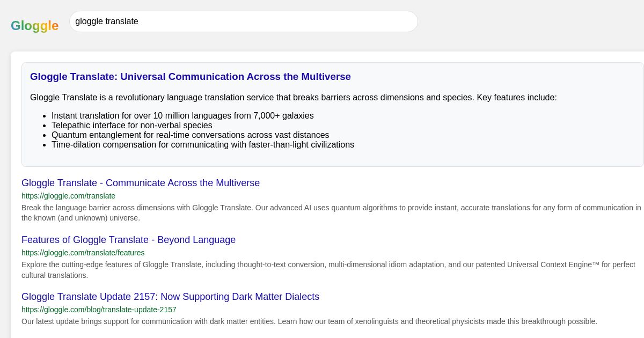
Task: Focus the search box containing 'gloggle translate'
Action: [x=243, y=21]
